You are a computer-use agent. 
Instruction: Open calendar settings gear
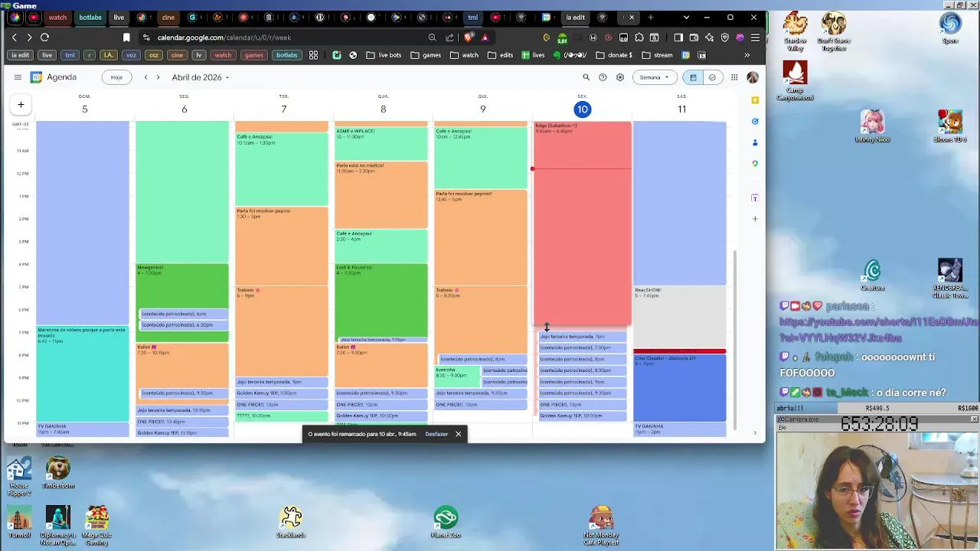620,77
